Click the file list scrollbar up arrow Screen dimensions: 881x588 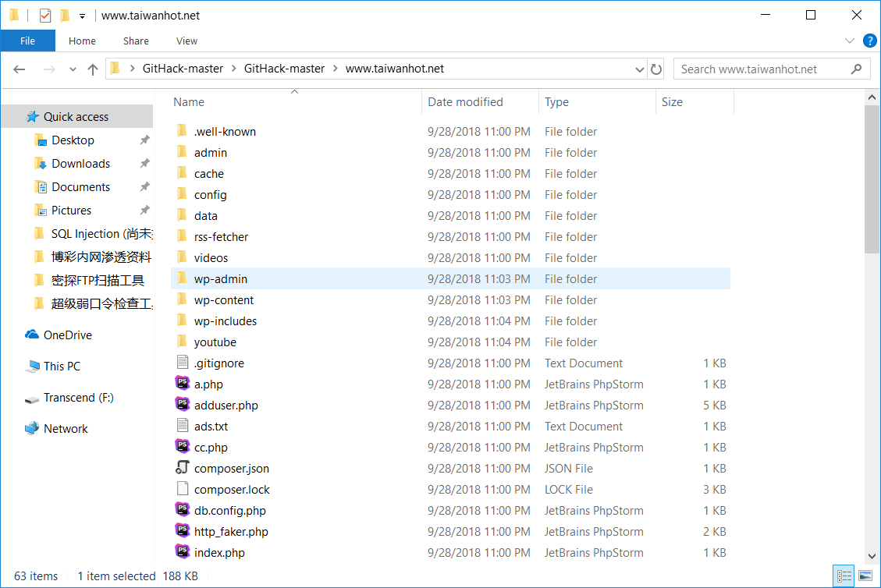pyautogui.click(x=872, y=97)
